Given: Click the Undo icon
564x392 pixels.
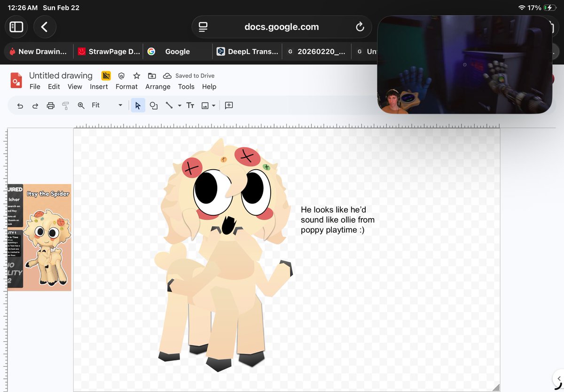Looking at the screenshot, I should tap(20, 105).
